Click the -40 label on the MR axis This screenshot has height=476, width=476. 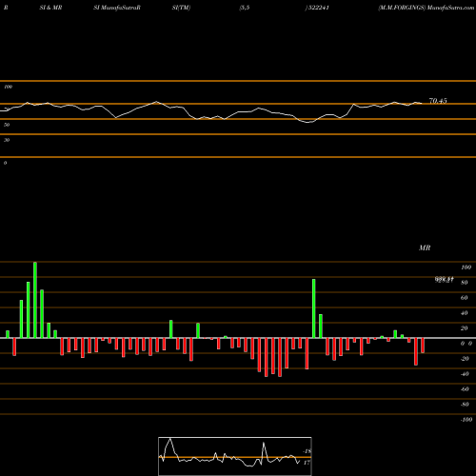tap(465, 374)
